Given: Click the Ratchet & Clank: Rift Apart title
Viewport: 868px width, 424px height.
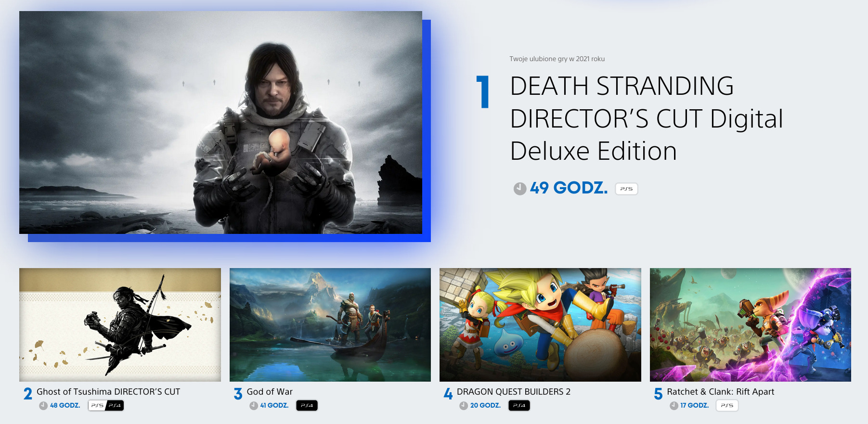Looking at the screenshot, I should [x=720, y=392].
